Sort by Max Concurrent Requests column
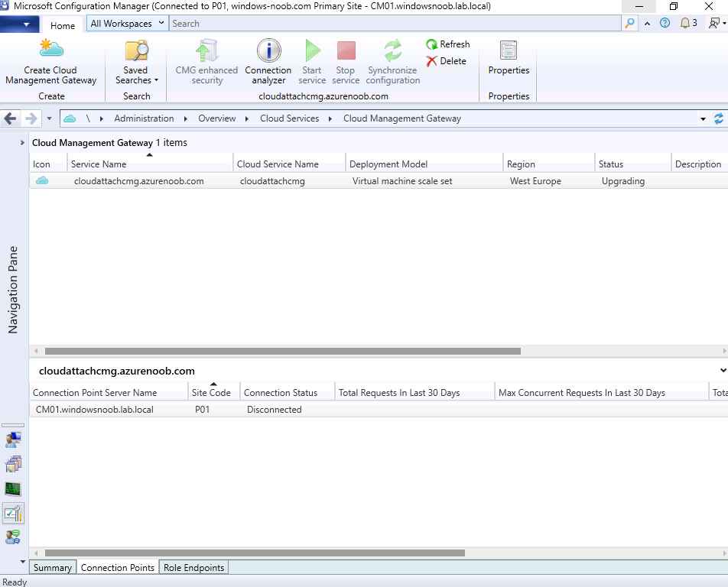The height and width of the screenshot is (587, 728). [602, 393]
